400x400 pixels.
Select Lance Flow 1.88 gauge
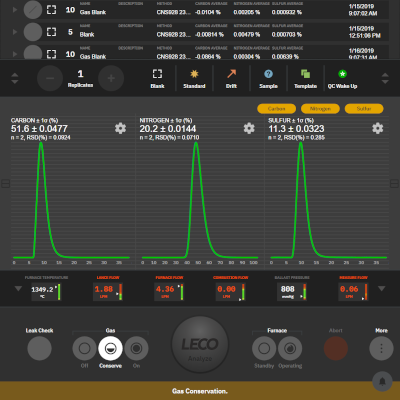tap(108, 292)
